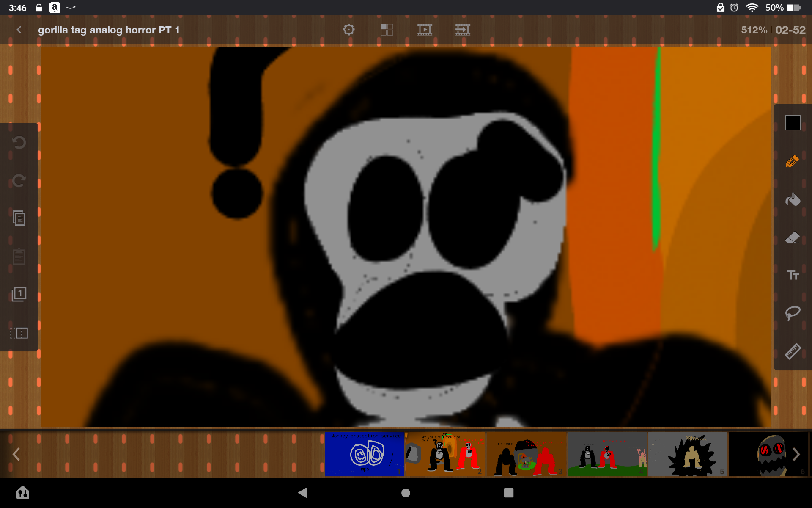Paste the copied frame with the clipboard icon
Image resolution: width=812 pixels, height=508 pixels.
pyautogui.click(x=19, y=256)
